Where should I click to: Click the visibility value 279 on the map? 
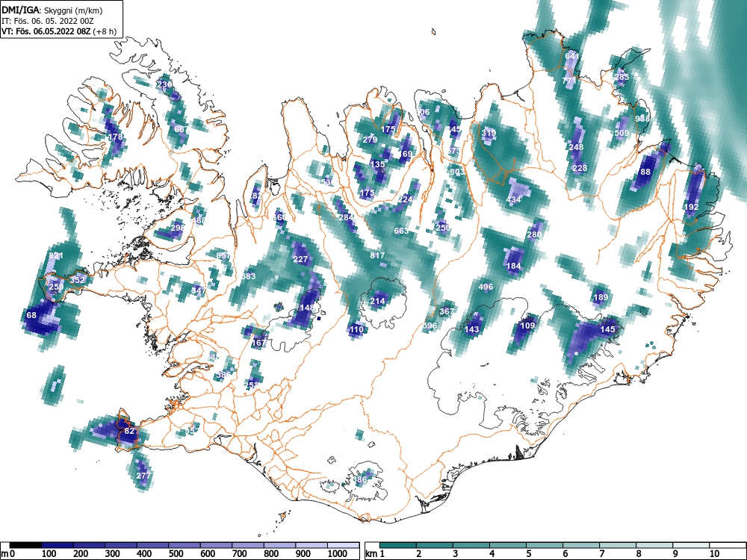point(370,140)
